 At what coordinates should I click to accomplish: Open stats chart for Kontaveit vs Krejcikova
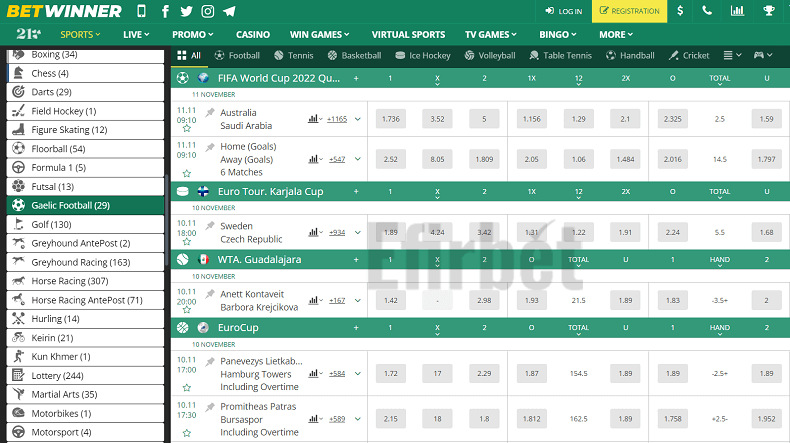coord(313,300)
